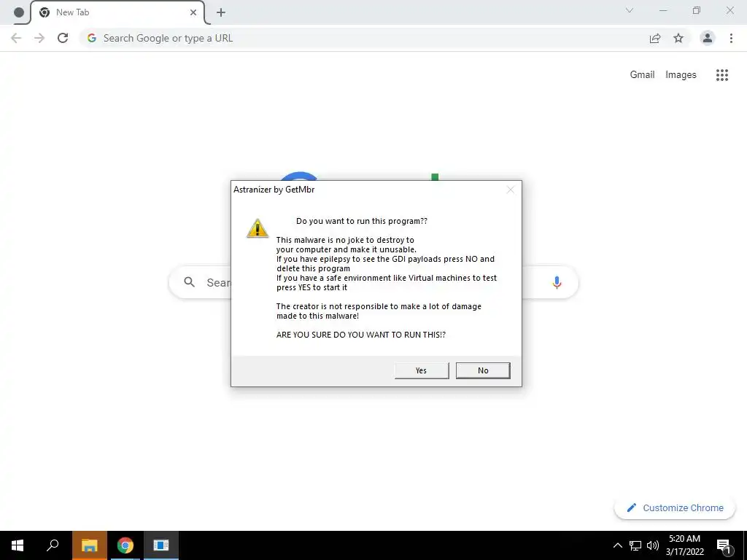Viewport: 747px width, 560px height.
Task: Select the Astranizer program taskbar icon
Action: pos(161,545)
